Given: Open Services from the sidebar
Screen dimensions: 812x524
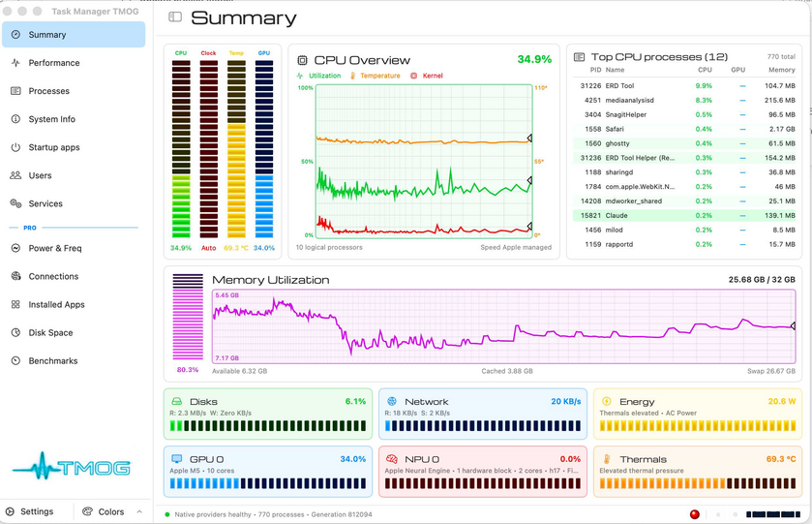Looking at the screenshot, I should point(74,203).
